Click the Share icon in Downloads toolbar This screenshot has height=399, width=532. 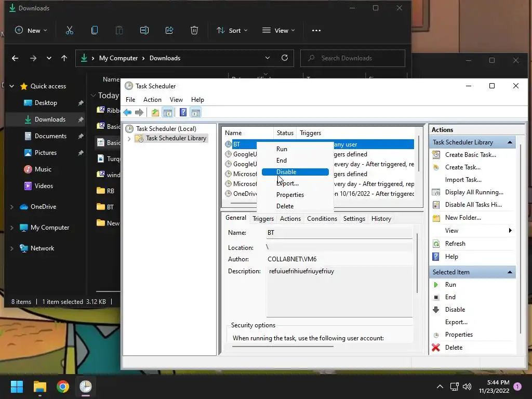[x=169, y=31]
